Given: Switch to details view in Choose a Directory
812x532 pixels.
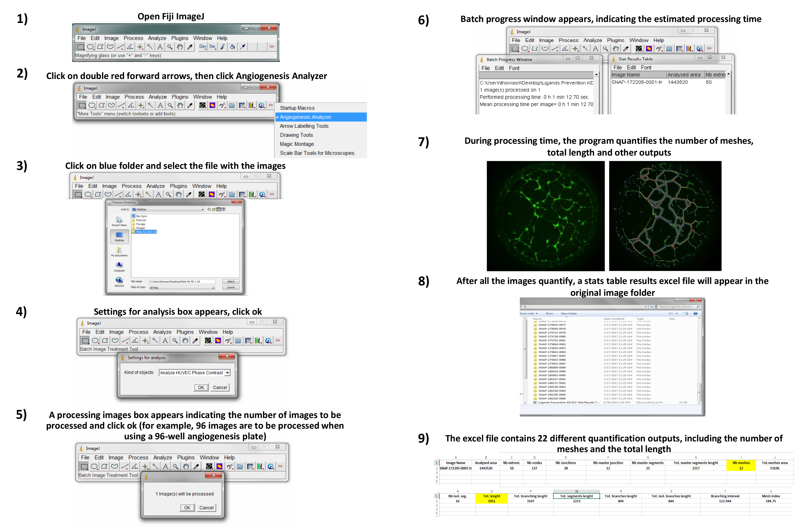Looking at the screenshot, I should (x=223, y=209).
